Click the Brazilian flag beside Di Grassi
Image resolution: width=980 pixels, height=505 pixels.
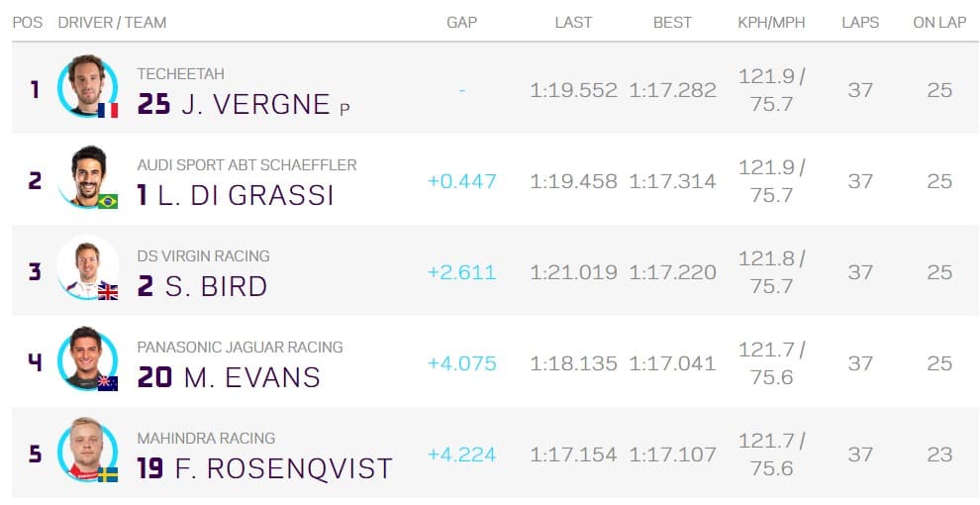click(x=108, y=201)
